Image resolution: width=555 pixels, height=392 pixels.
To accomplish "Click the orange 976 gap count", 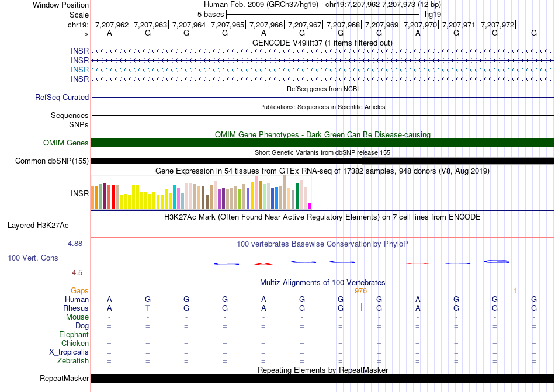I will (360, 290).
